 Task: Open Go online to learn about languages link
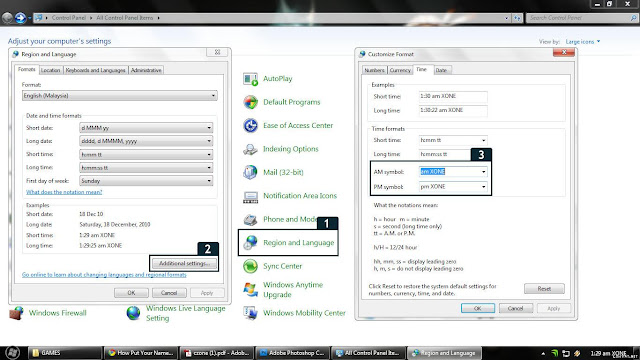pyautogui.click(x=104, y=275)
